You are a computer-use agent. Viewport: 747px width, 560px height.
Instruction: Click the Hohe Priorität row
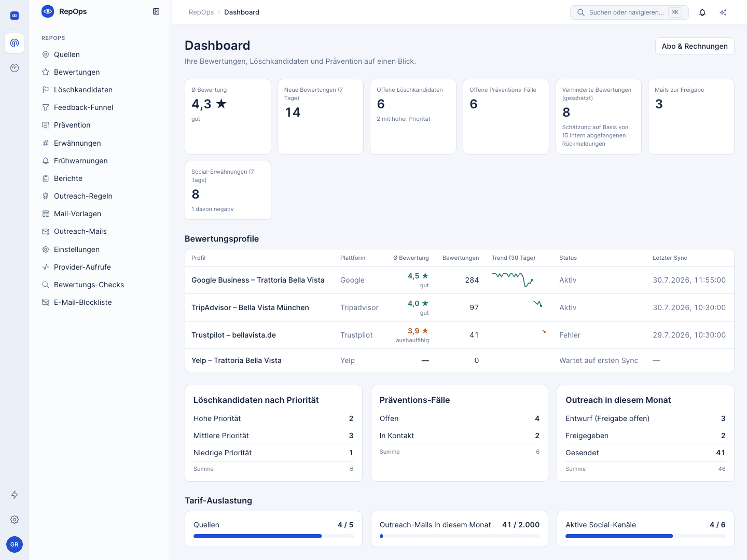tap(273, 418)
